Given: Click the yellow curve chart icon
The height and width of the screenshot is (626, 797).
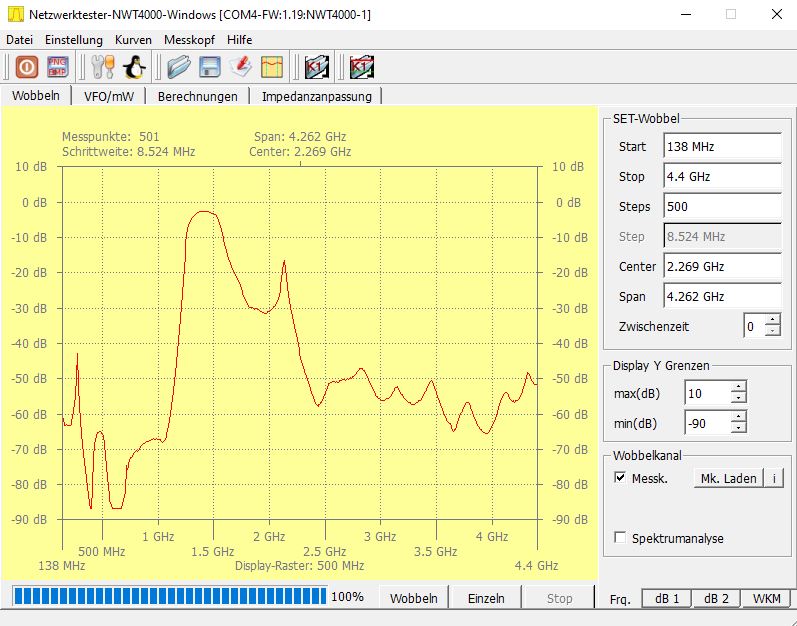Looking at the screenshot, I should tap(272, 67).
